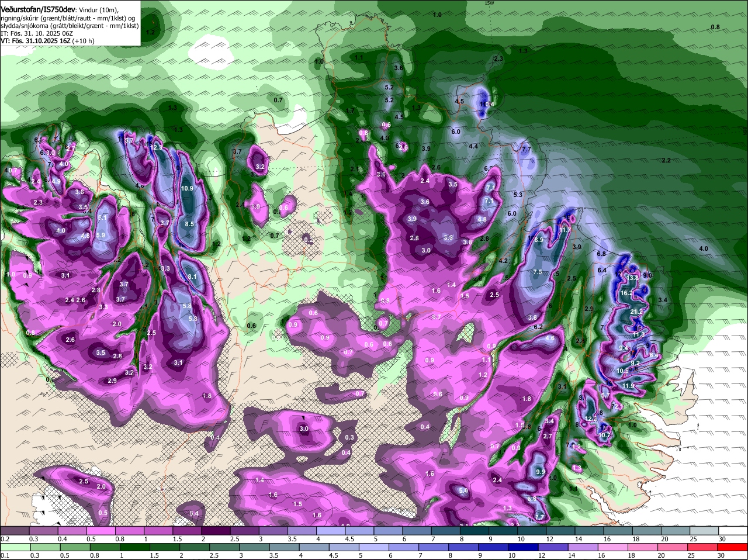Click the 11.9 precipitation value on map
748x560 pixels.
click(628, 386)
